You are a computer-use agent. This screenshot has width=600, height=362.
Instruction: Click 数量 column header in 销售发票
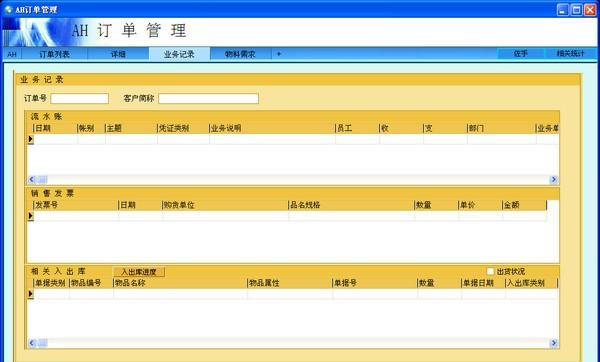coord(436,205)
